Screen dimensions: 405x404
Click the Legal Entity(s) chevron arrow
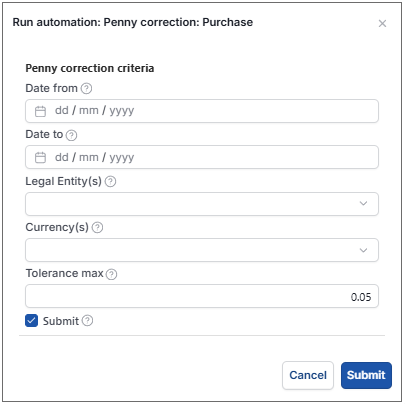point(363,203)
